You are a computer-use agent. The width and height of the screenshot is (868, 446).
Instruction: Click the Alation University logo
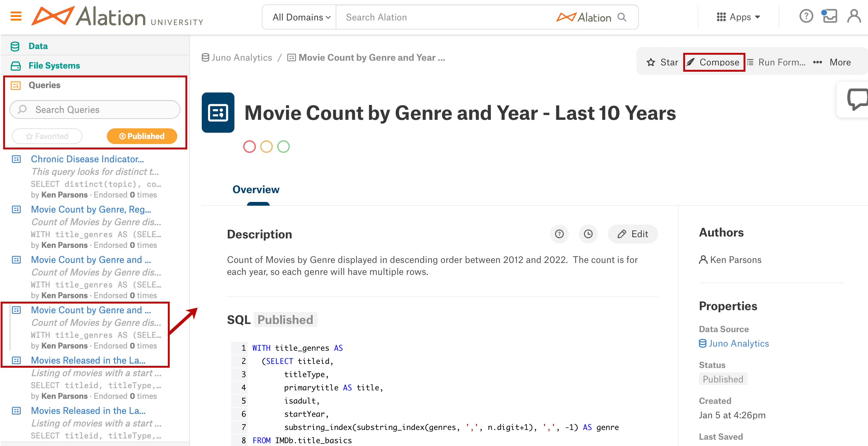[x=118, y=17]
